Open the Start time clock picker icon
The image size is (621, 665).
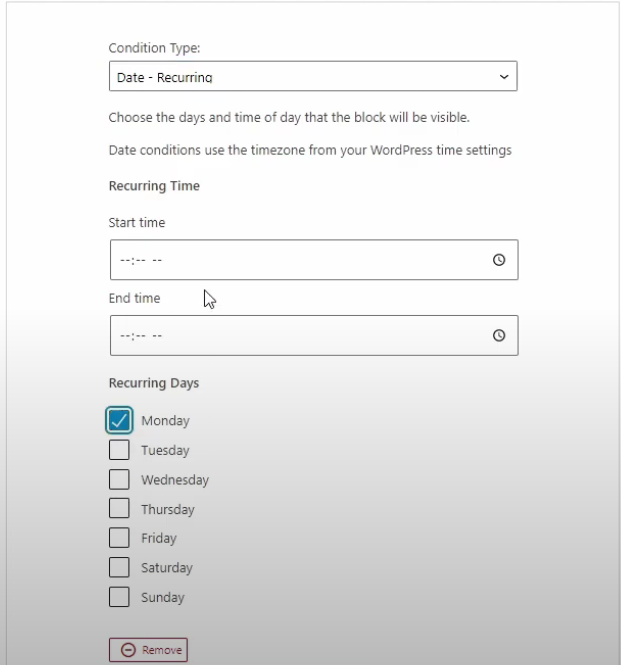tap(499, 260)
